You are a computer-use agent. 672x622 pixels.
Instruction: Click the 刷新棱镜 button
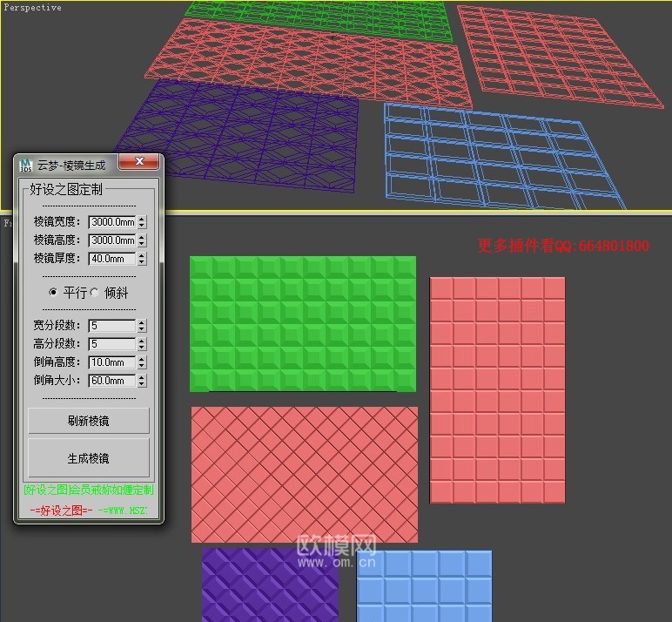89,421
